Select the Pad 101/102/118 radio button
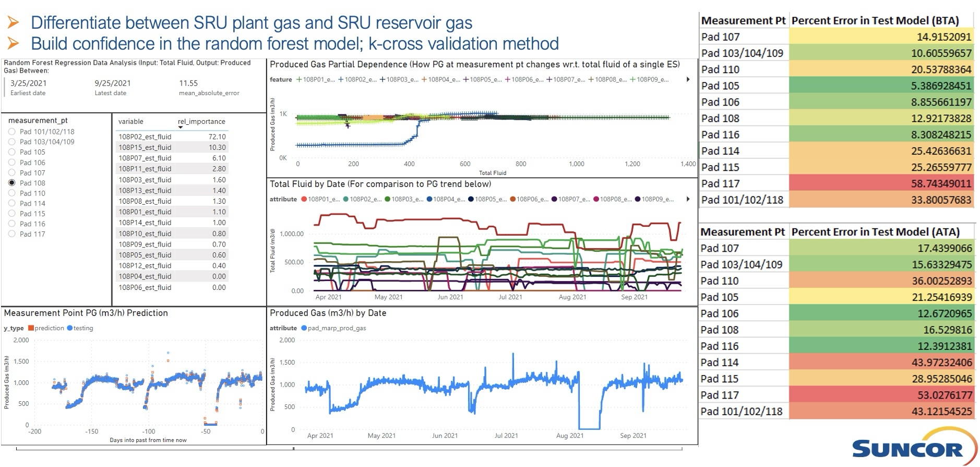The height and width of the screenshot is (467, 980). tap(12, 132)
